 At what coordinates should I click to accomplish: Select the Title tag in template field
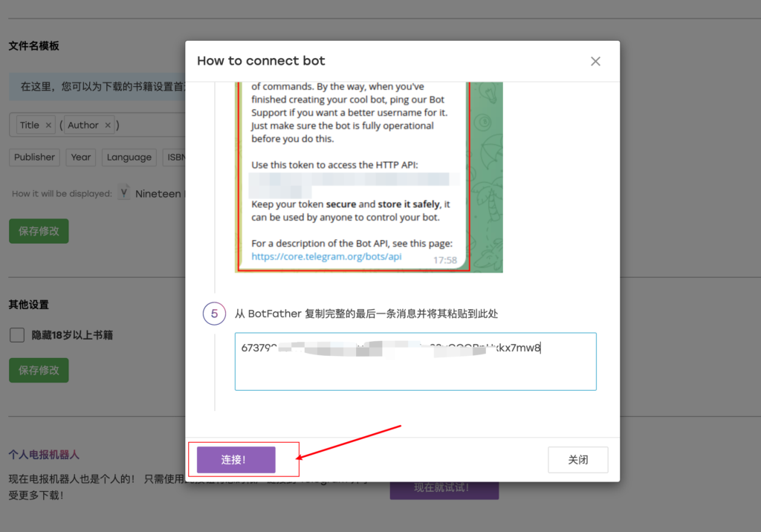(30, 126)
